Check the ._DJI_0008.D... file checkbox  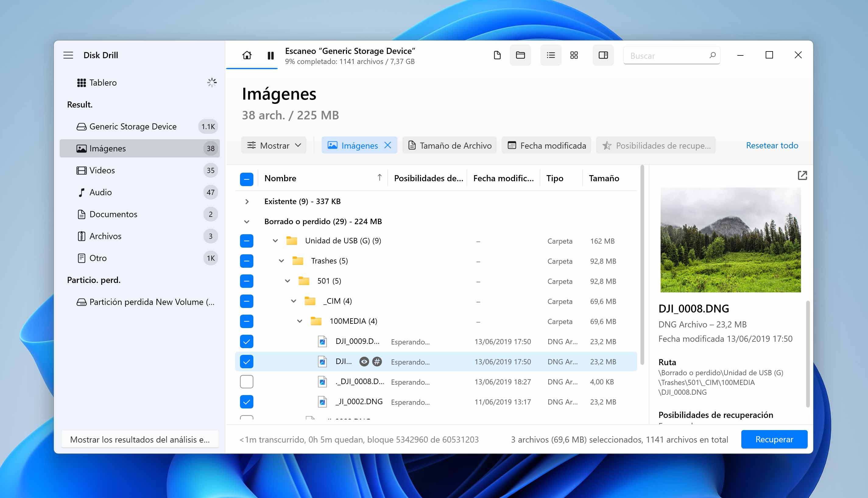pyautogui.click(x=247, y=382)
